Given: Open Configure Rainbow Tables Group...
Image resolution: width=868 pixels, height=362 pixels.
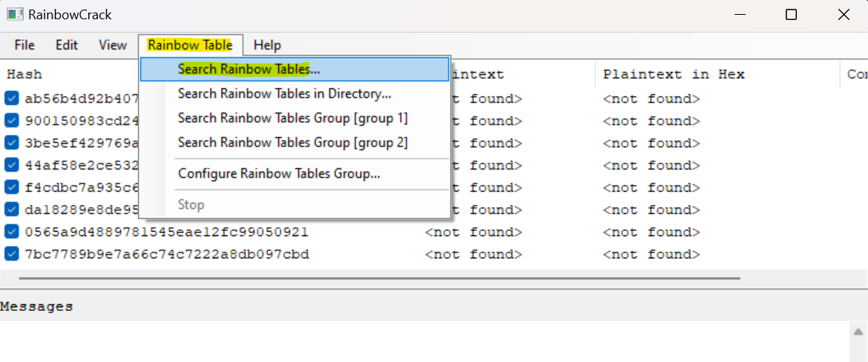Looking at the screenshot, I should 294,173.
